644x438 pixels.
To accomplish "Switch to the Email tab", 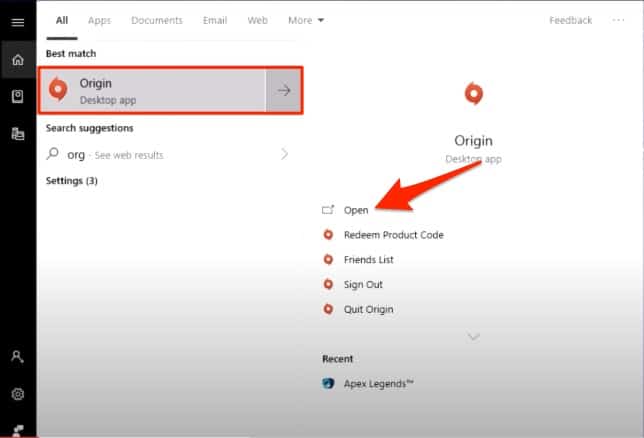I will pos(215,20).
